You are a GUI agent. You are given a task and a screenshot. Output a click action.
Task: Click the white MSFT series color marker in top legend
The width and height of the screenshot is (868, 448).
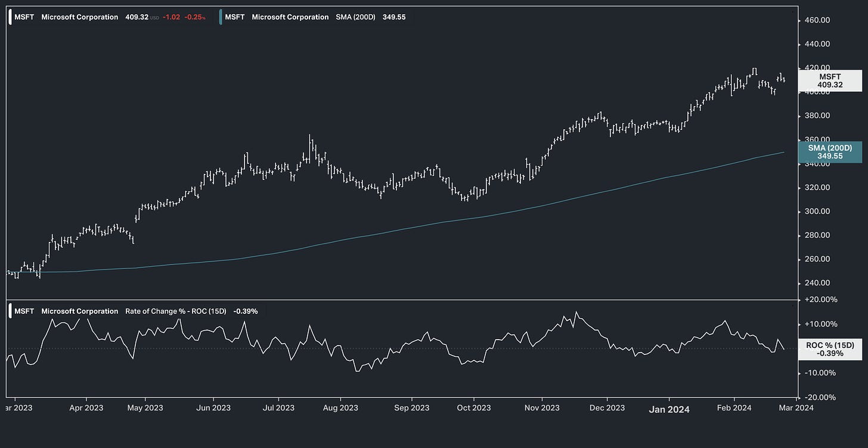tap(11, 17)
